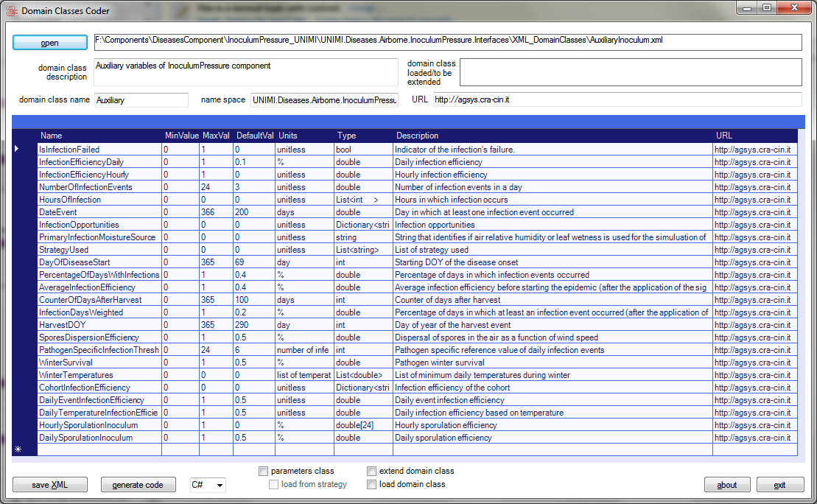This screenshot has height=504, width=817.
Task: Select the StrategyUsed name cell
Action: pos(99,250)
